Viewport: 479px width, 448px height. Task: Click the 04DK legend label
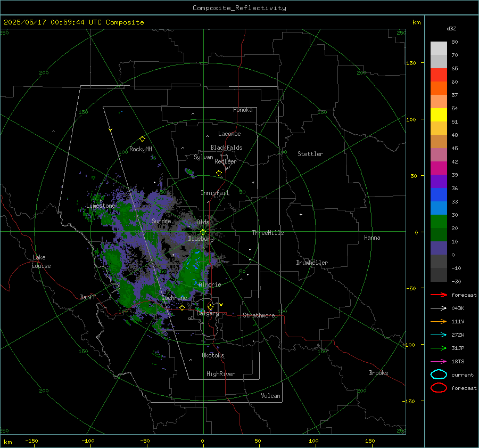pos(458,308)
